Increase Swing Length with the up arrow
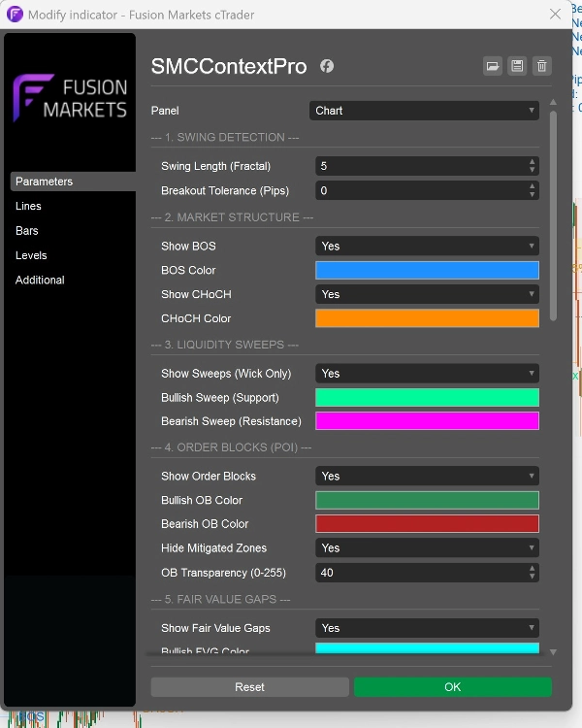 (532, 161)
